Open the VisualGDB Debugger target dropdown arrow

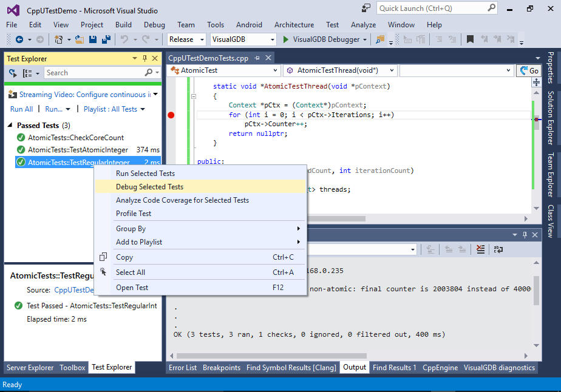pyautogui.click(x=364, y=39)
